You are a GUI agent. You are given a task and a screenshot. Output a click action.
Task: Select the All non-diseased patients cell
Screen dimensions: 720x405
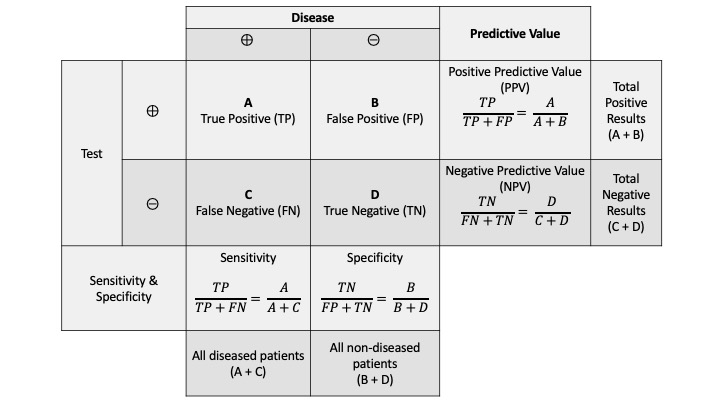(x=375, y=363)
